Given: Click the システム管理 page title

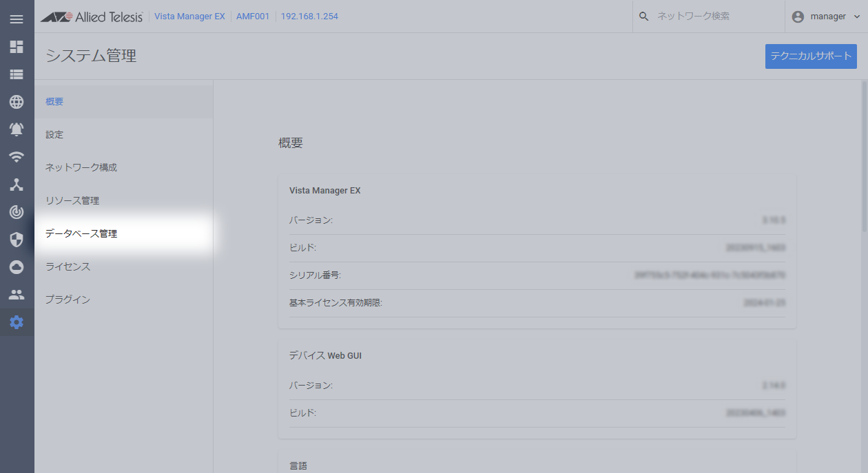Looking at the screenshot, I should click(91, 56).
